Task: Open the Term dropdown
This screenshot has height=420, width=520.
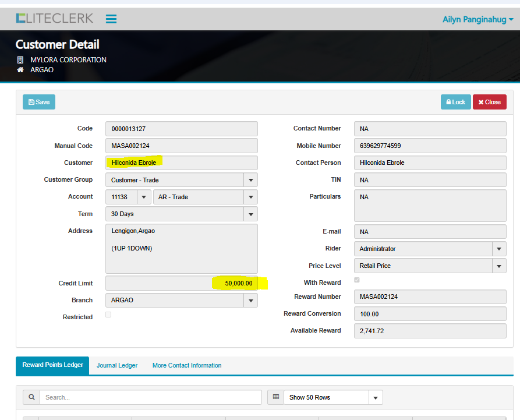Action: 250,214
